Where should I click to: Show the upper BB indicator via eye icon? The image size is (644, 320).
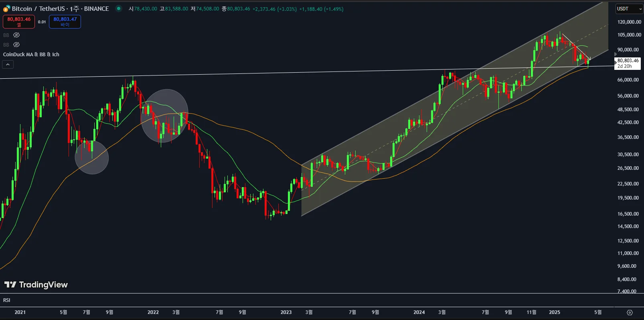[16, 35]
